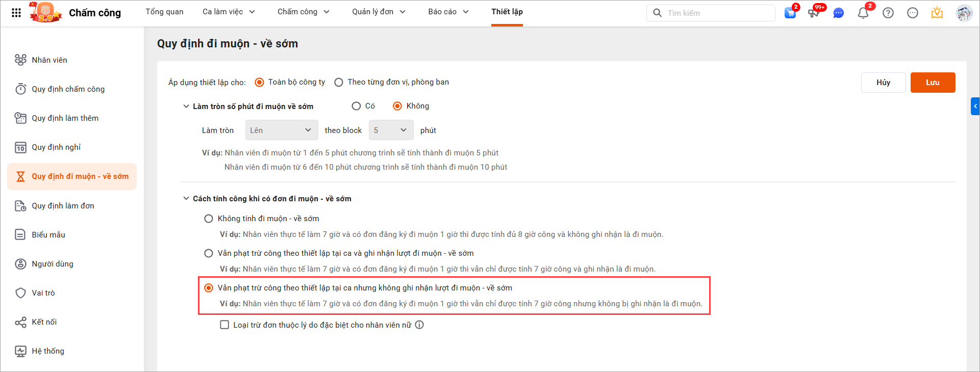
Task: Select Vẫn phạt trừ công và ghi nhận lượt
Action: [209, 253]
